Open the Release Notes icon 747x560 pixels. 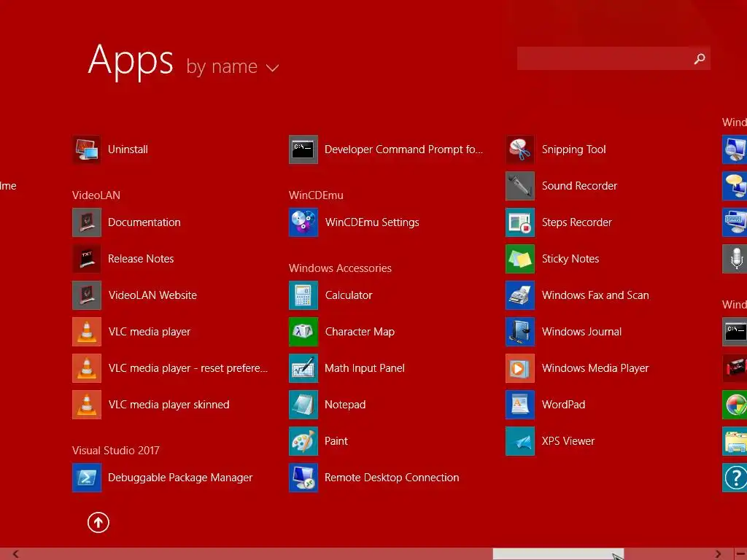tap(86, 259)
